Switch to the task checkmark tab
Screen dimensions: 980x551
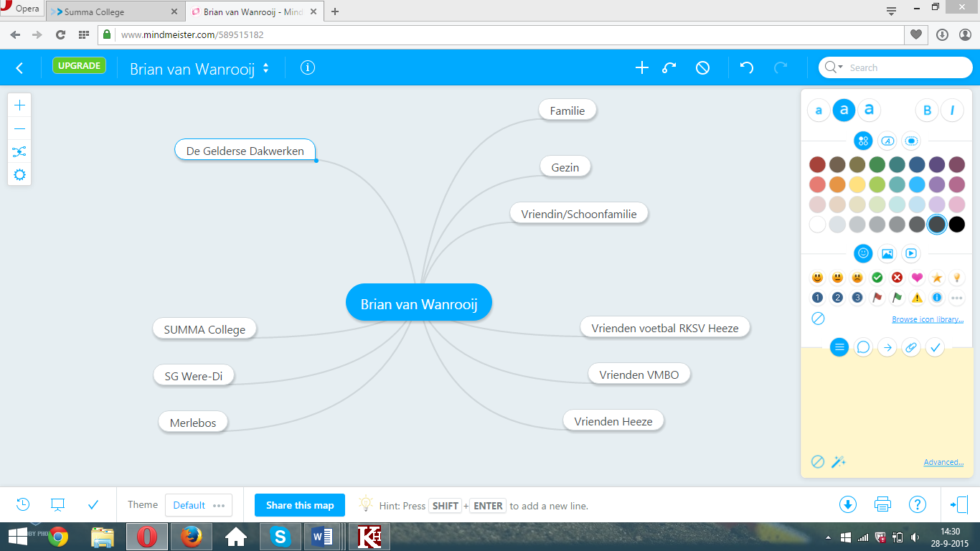(935, 347)
